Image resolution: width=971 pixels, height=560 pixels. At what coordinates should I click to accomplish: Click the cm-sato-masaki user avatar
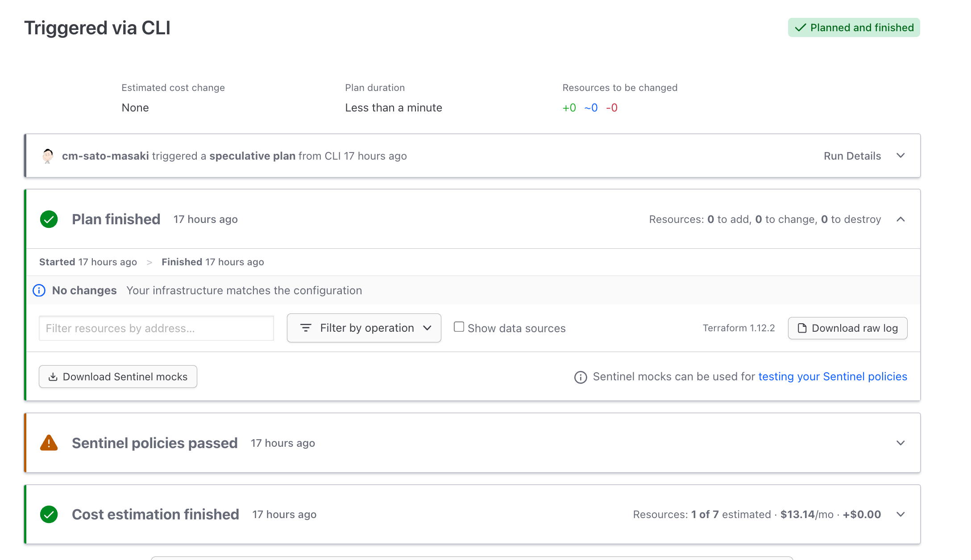pos(48,156)
